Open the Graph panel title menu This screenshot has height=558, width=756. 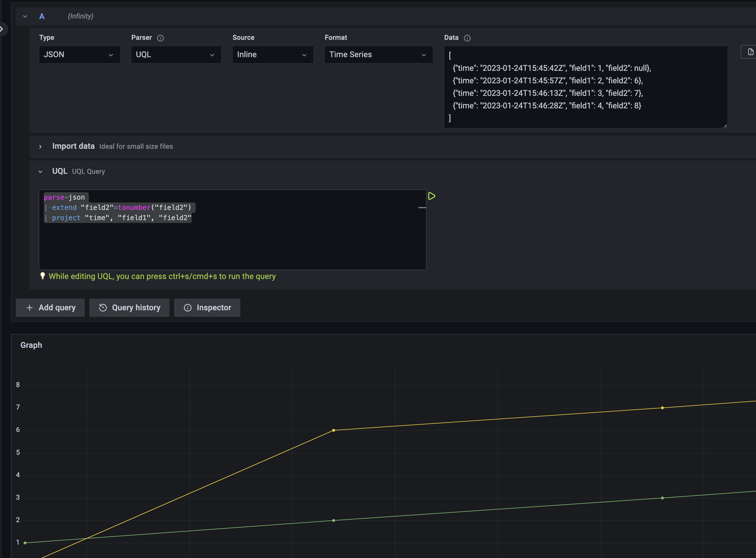[x=31, y=345]
